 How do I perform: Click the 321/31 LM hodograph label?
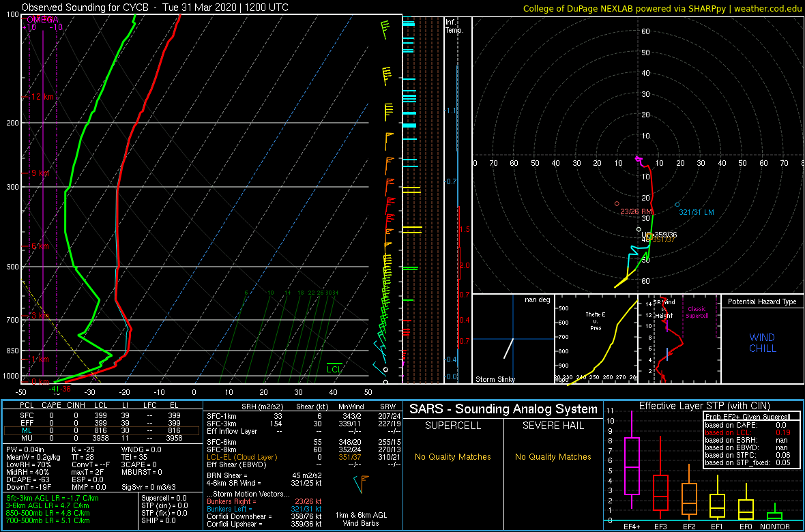pos(696,212)
